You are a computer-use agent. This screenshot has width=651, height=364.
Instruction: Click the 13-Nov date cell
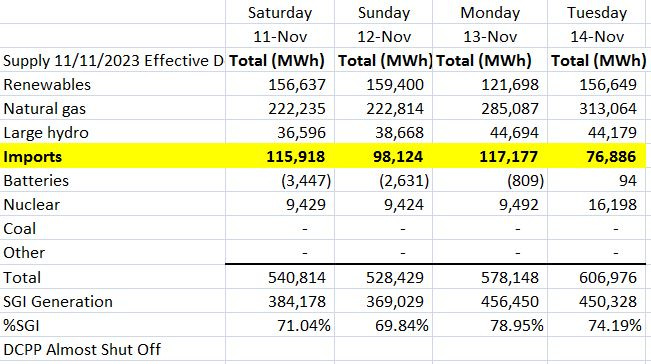click(490, 36)
